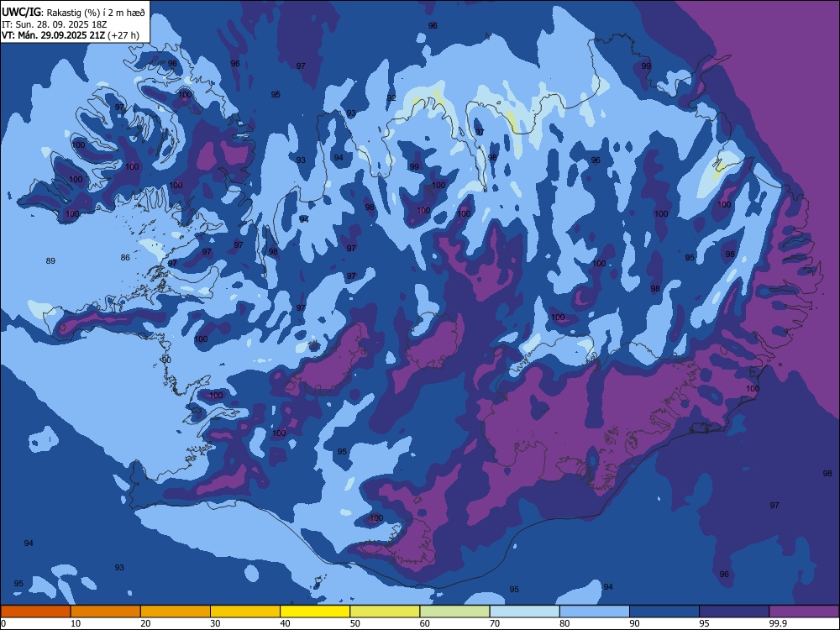The width and height of the screenshot is (840, 630).
Task: Click the legend scale label '40'
Action: pyautogui.click(x=286, y=623)
